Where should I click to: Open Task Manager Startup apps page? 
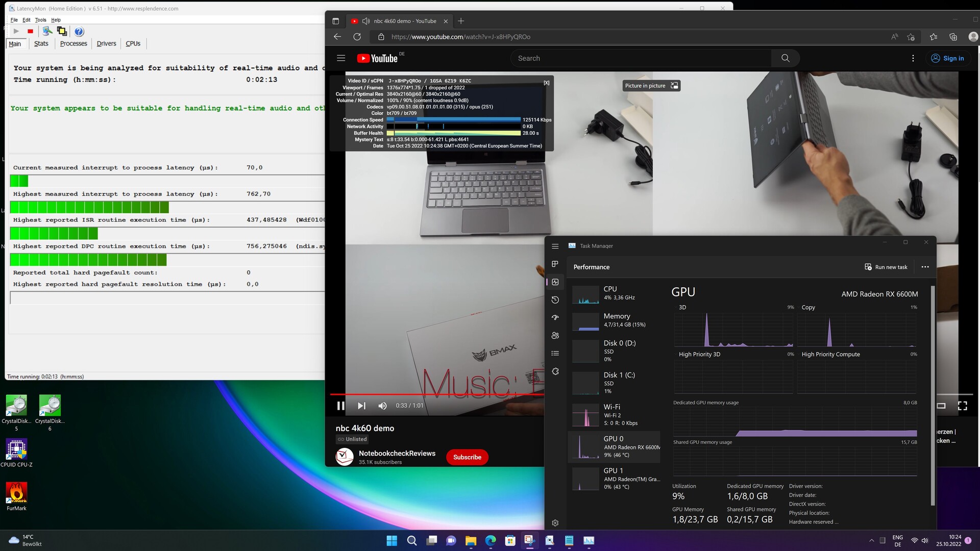click(x=555, y=318)
